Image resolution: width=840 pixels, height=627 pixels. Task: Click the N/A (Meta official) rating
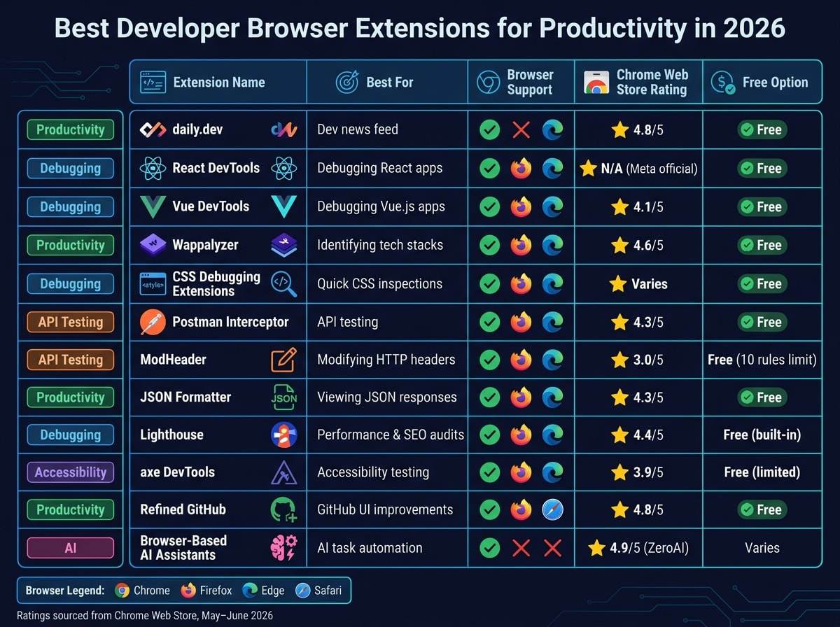(638, 169)
